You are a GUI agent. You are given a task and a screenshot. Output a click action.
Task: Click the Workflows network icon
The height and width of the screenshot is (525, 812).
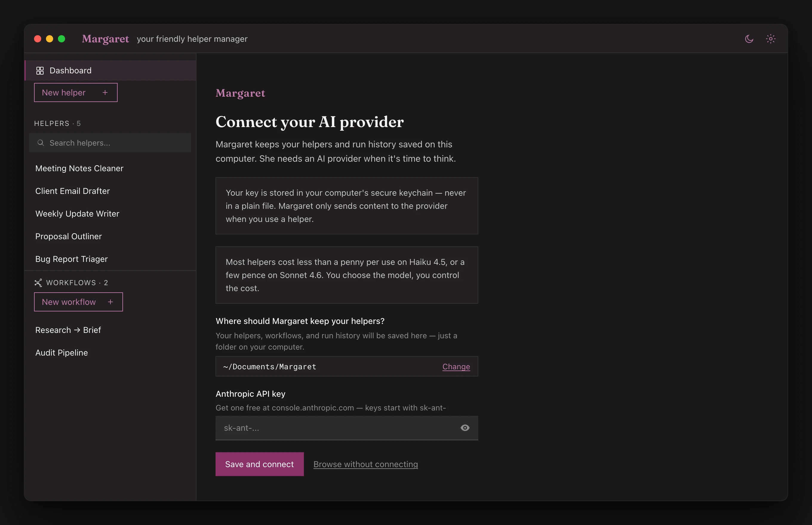coord(38,282)
